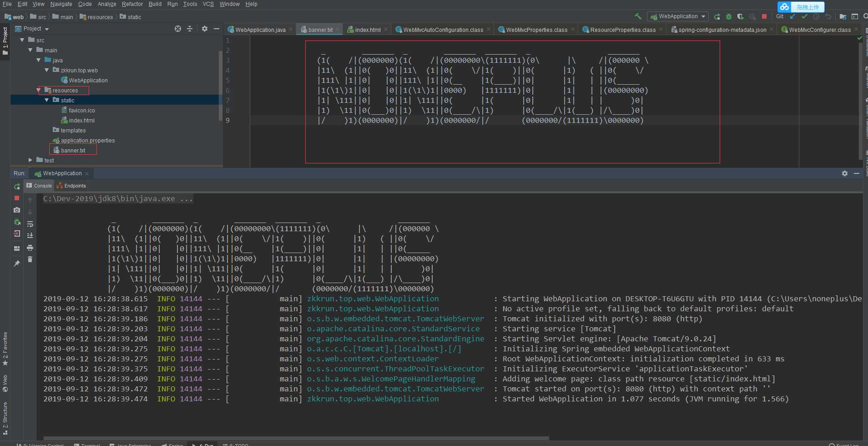Toggle soft-wrap in the console
868x446 pixels.
[30, 224]
